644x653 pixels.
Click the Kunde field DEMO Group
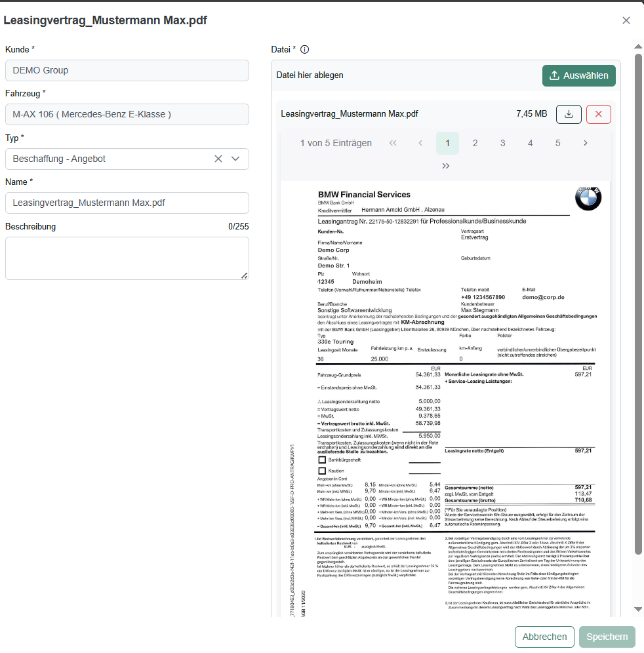click(x=127, y=70)
